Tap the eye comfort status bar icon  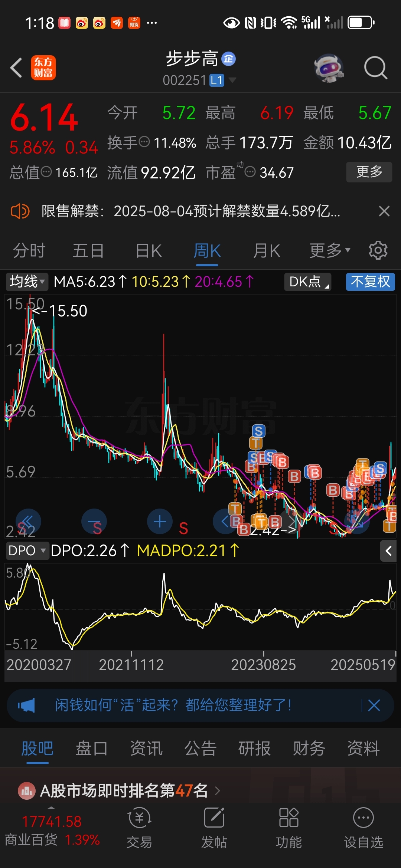tap(232, 23)
